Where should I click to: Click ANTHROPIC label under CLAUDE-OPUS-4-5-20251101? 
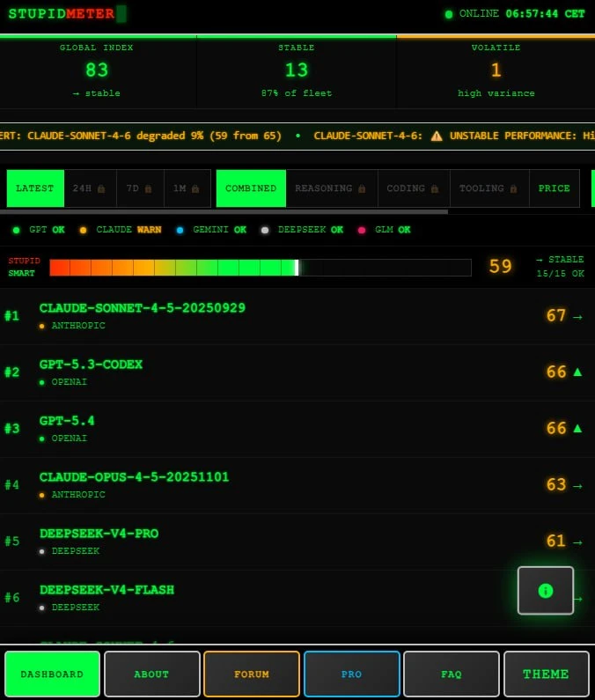[78, 495]
